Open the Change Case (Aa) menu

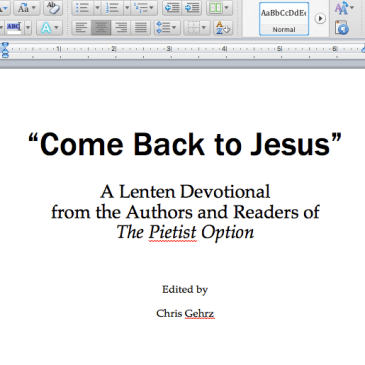[27, 8]
